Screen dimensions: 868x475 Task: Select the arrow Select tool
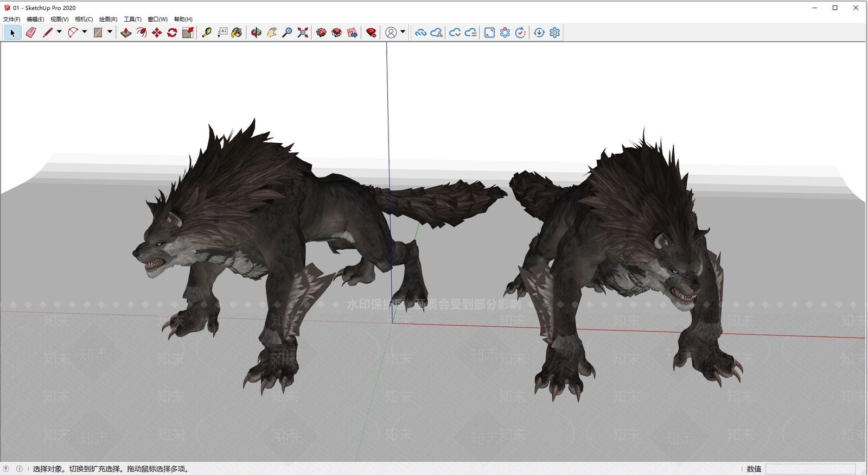click(12, 33)
